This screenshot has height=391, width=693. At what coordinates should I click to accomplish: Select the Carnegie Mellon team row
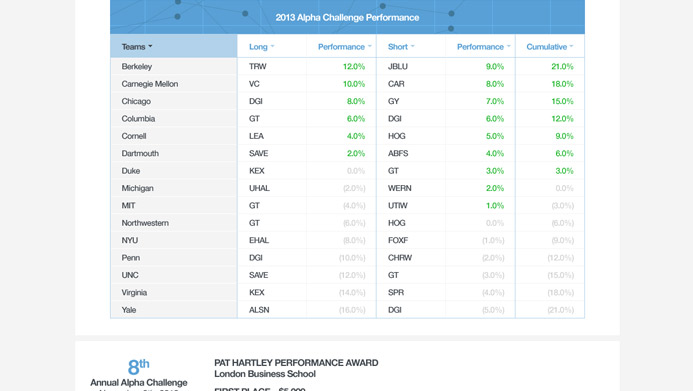click(x=347, y=84)
